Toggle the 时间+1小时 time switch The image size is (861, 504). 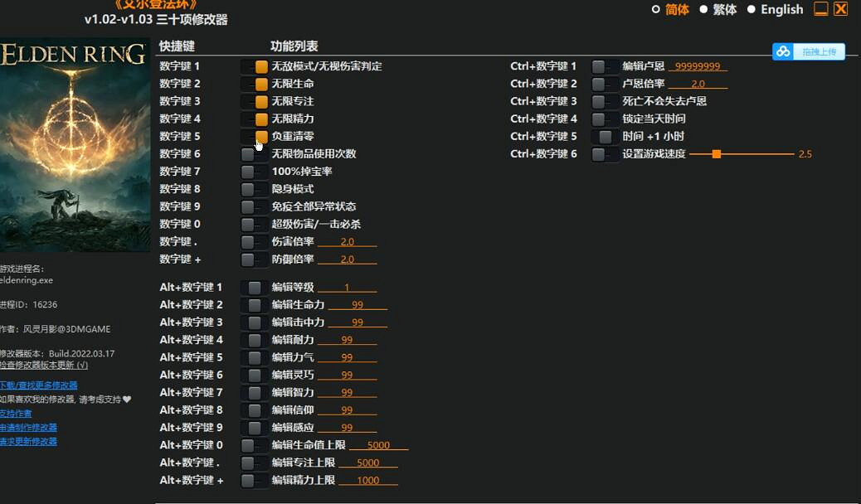pos(604,136)
